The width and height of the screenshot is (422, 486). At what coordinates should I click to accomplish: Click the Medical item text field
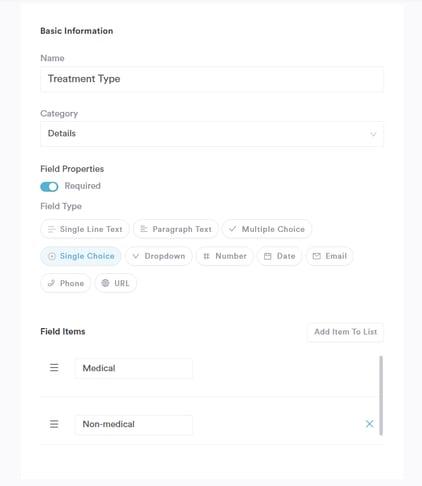(134, 368)
